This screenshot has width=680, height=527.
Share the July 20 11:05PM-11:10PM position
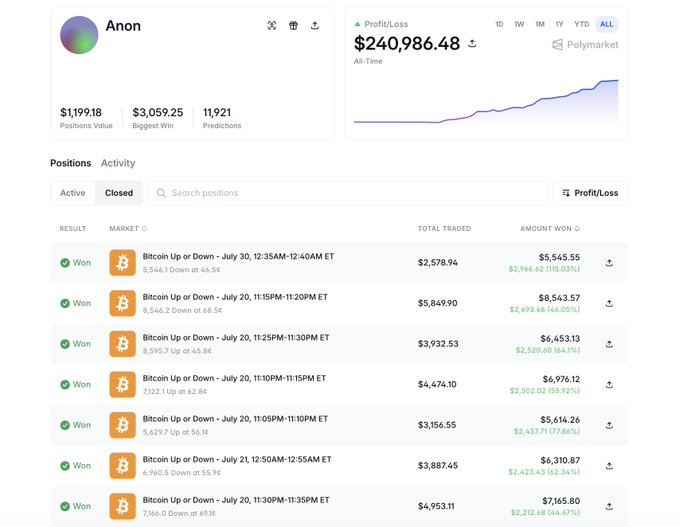609,425
